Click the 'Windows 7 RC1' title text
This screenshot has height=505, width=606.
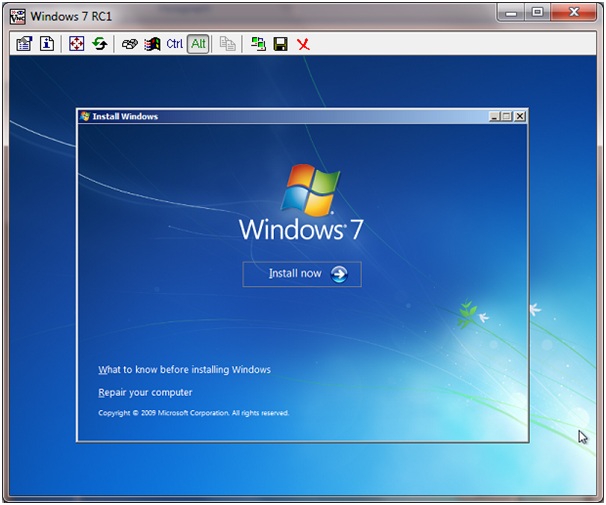(x=71, y=17)
